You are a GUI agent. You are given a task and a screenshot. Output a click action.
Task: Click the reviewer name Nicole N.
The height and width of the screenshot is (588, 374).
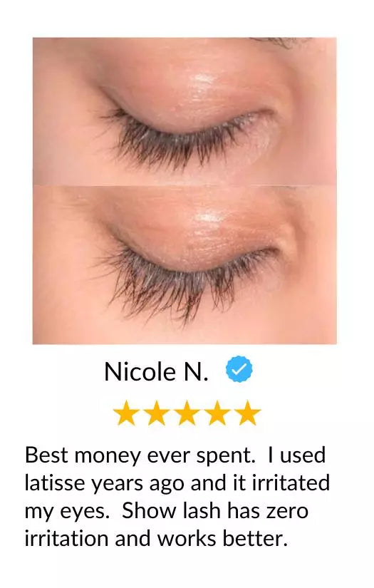156,371
